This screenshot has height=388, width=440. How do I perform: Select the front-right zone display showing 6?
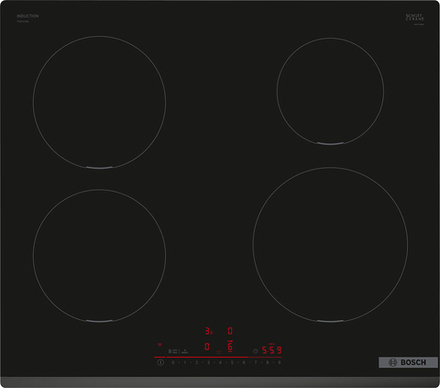click(x=230, y=347)
